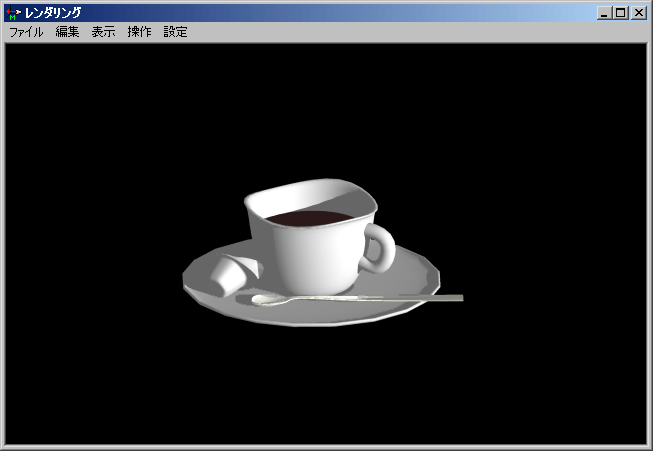The width and height of the screenshot is (653, 451).
Task: Click the application icon in the title bar
Action: (13, 13)
